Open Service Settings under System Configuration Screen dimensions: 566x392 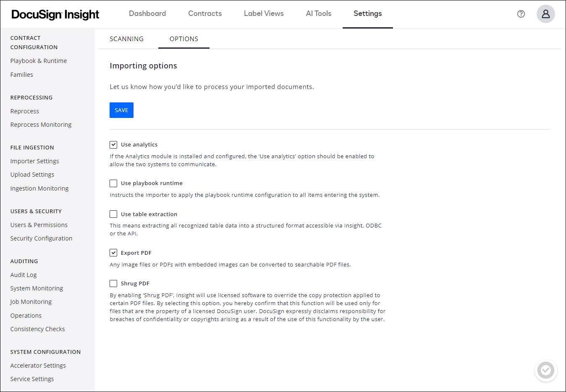point(32,379)
